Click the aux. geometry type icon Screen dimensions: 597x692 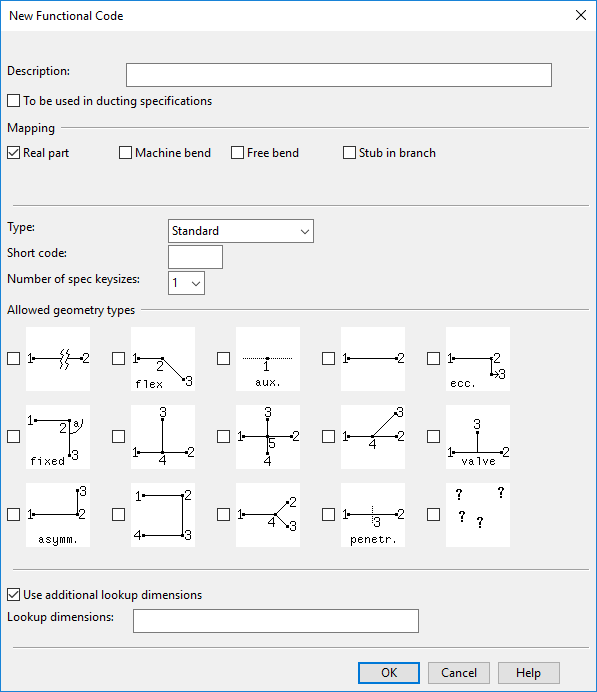268,359
